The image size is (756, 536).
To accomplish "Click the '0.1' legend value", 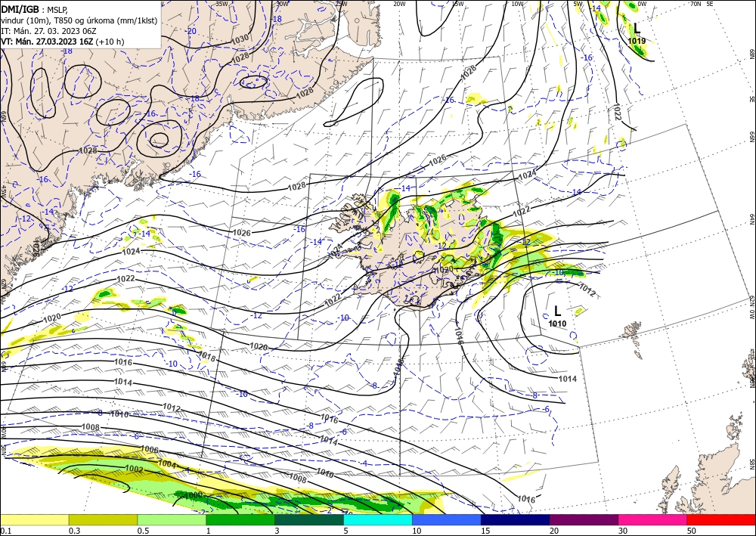I will tap(5, 531).
